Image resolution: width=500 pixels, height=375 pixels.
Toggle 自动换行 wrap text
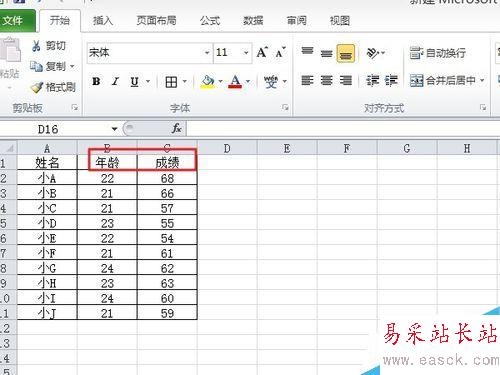point(437,53)
